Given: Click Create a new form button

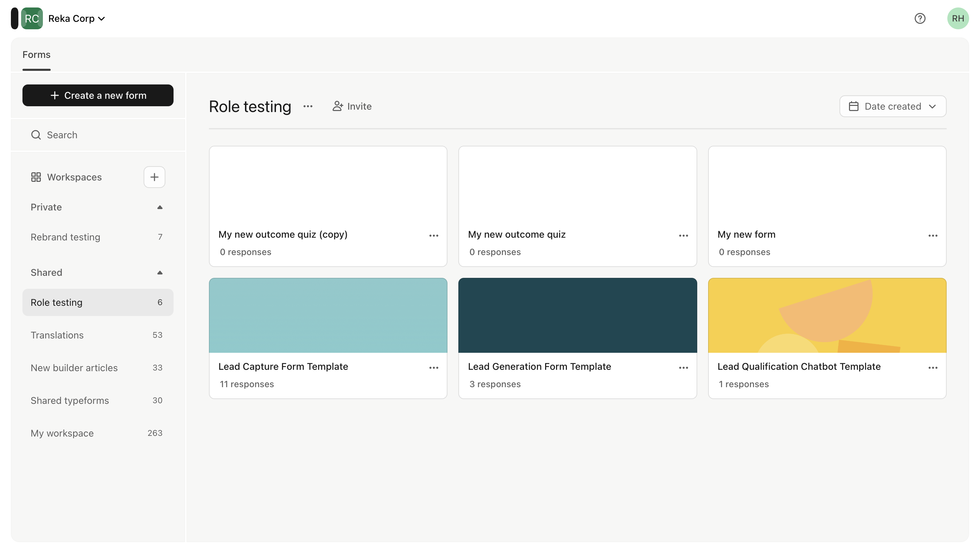Looking at the screenshot, I should [x=98, y=95].
